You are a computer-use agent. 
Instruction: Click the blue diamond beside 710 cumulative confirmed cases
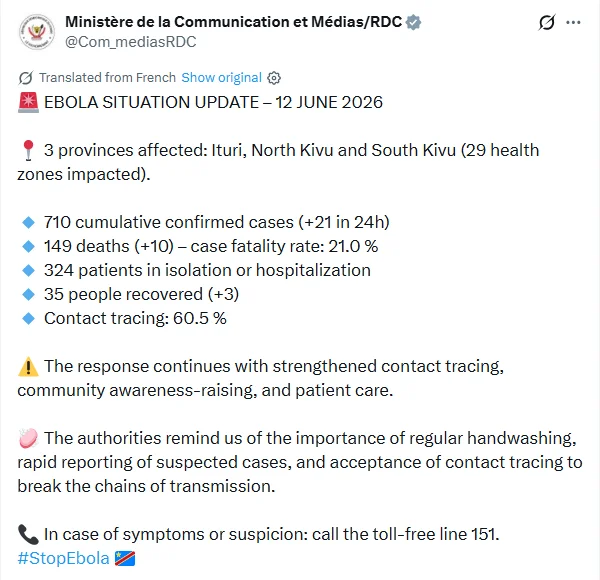click(28, 222)
